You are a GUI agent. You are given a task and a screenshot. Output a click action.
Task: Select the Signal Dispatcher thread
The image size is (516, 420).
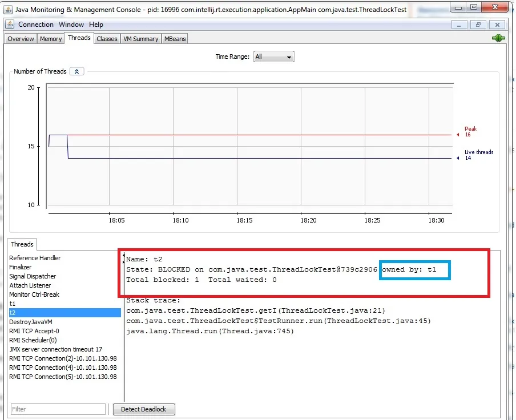coord(33,276)
